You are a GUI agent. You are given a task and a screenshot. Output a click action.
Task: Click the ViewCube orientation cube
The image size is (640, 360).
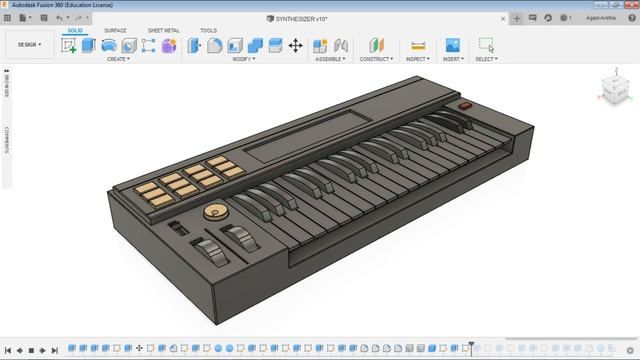click(x=616, y=89)
